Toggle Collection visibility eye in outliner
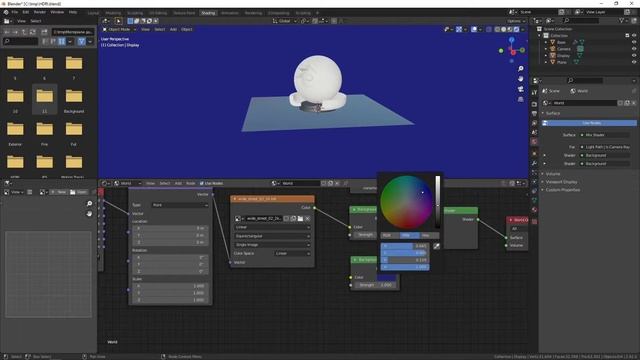Viewport: 640px width, 360px height. tap(634, 36)
